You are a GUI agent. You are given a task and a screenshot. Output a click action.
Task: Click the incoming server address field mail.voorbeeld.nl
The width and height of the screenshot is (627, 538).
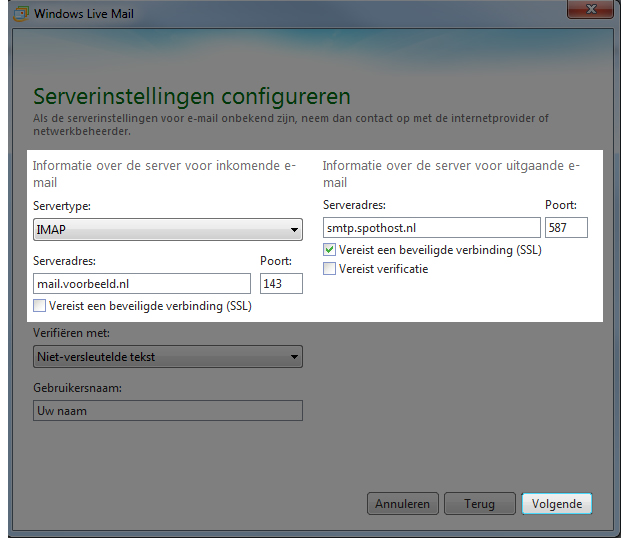coord(142,284)
